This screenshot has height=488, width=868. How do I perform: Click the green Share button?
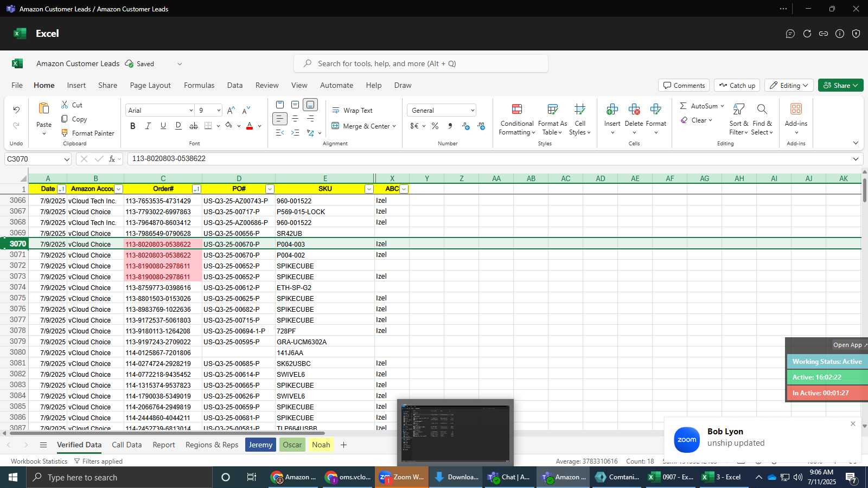pyautogui.click(x=840, y=86)
